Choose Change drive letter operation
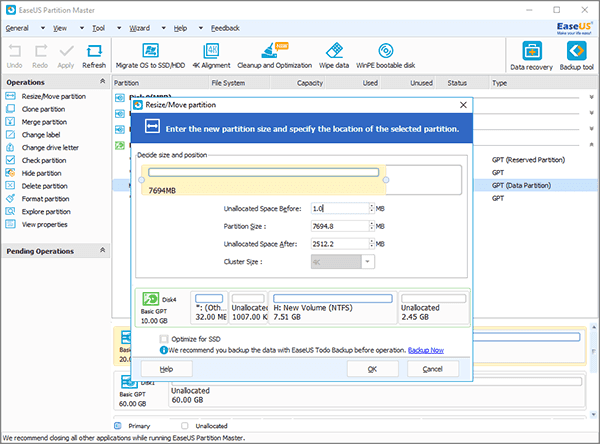This screenshot has width=600, height=444. point(42,147)
